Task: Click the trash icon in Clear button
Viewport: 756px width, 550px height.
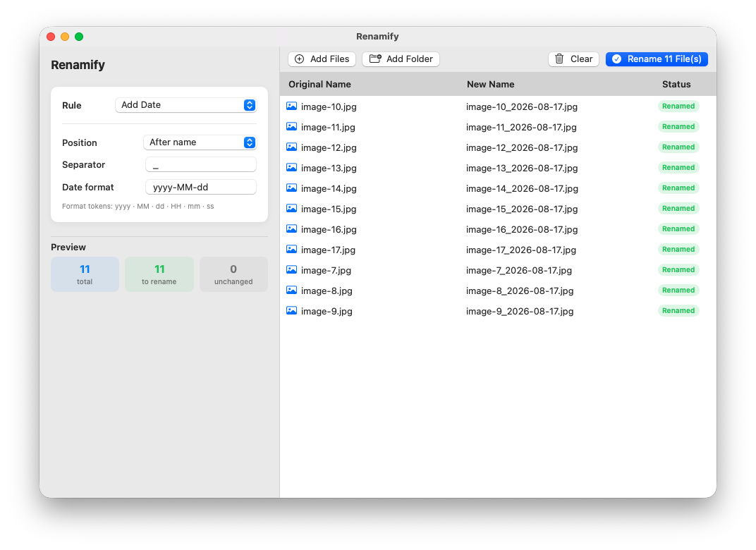Action: coord(559,59)
